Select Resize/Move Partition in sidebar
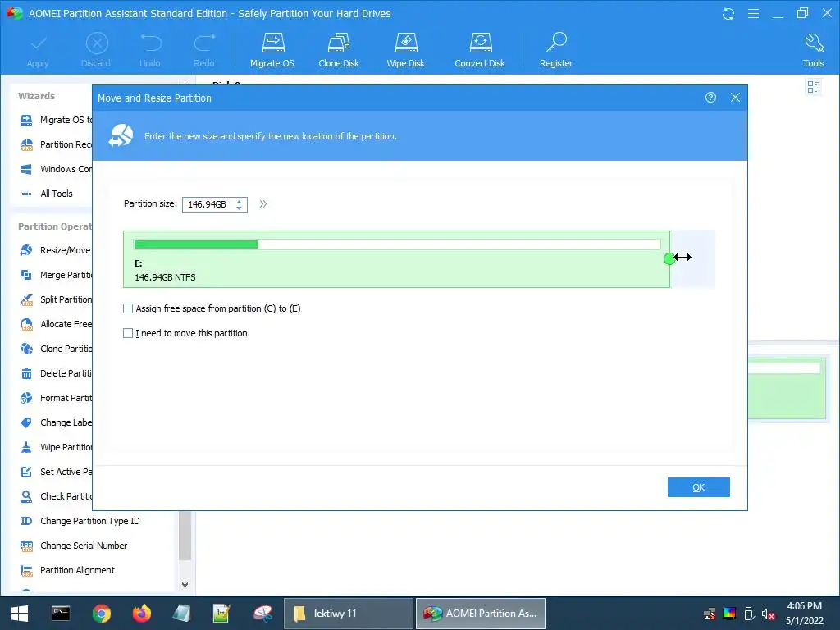 (56, 250)
